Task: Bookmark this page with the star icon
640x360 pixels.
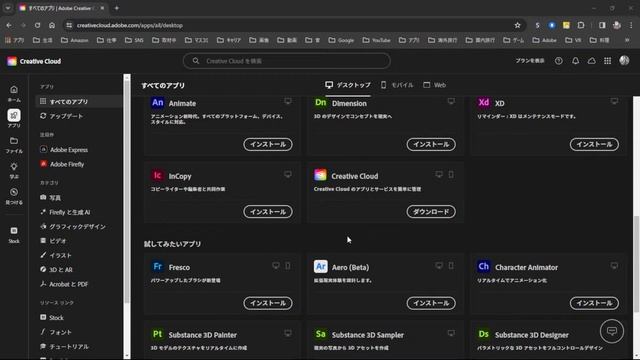Action: [518, 25]
